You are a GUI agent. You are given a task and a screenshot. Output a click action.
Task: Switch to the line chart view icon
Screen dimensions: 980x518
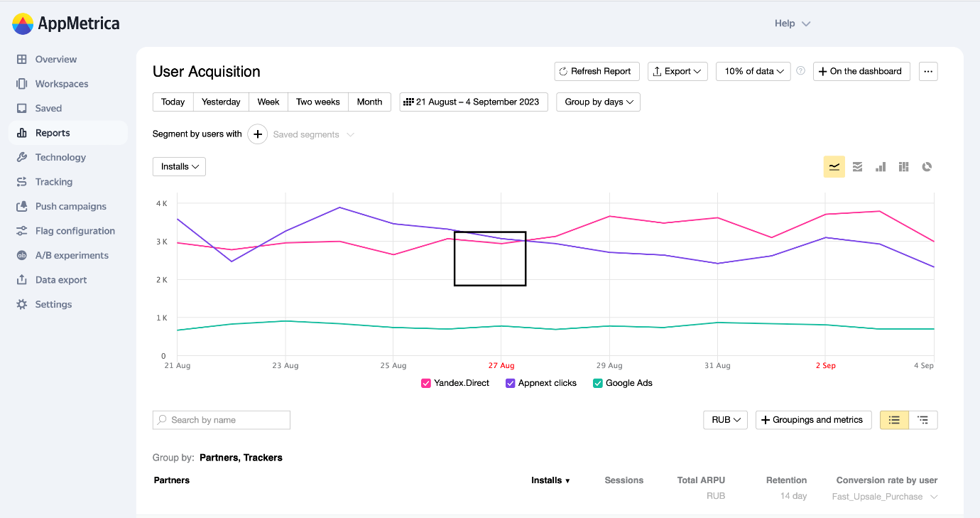click(834, 167)
